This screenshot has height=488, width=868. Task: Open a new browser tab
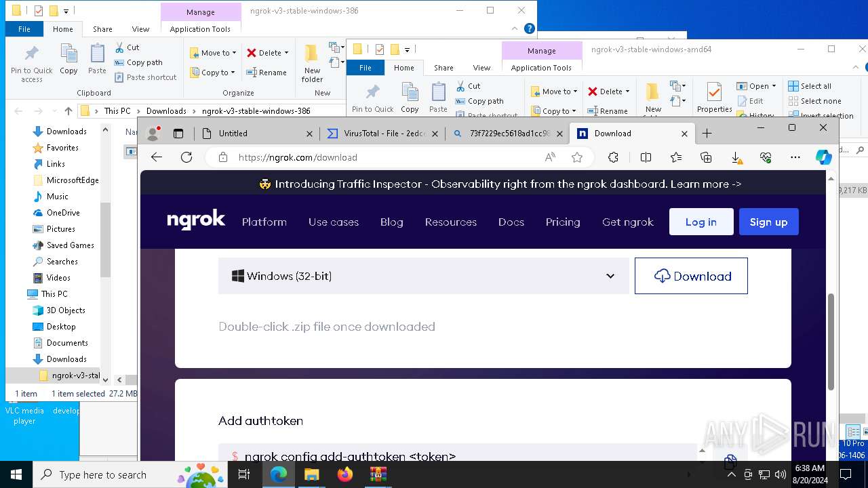(x=707, y=134)
